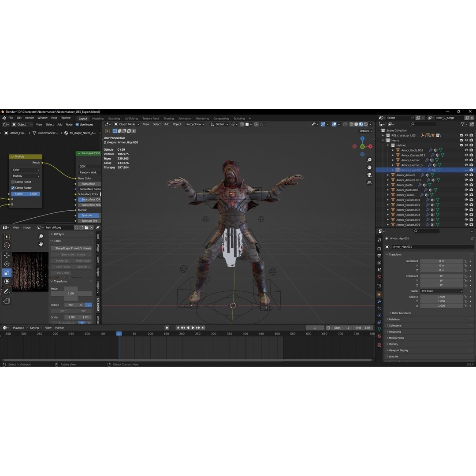Open the Keying popover in timeline

click(36, 327)
